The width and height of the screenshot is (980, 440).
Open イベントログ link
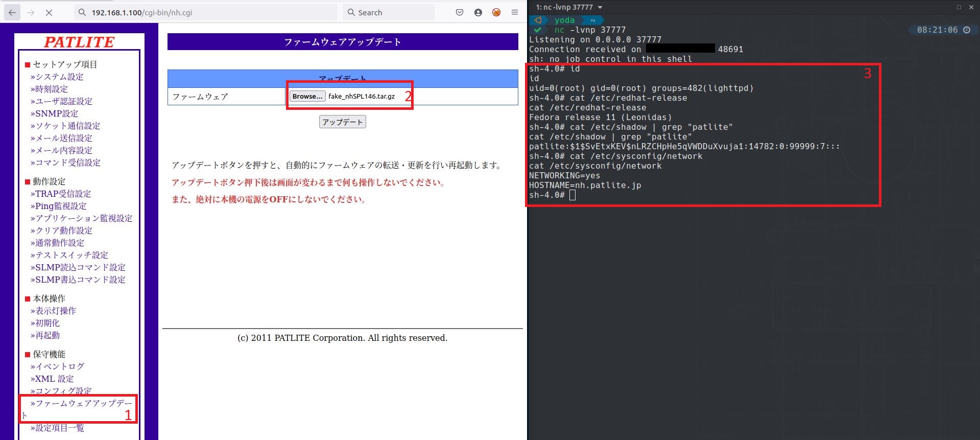tap(57, 366)
